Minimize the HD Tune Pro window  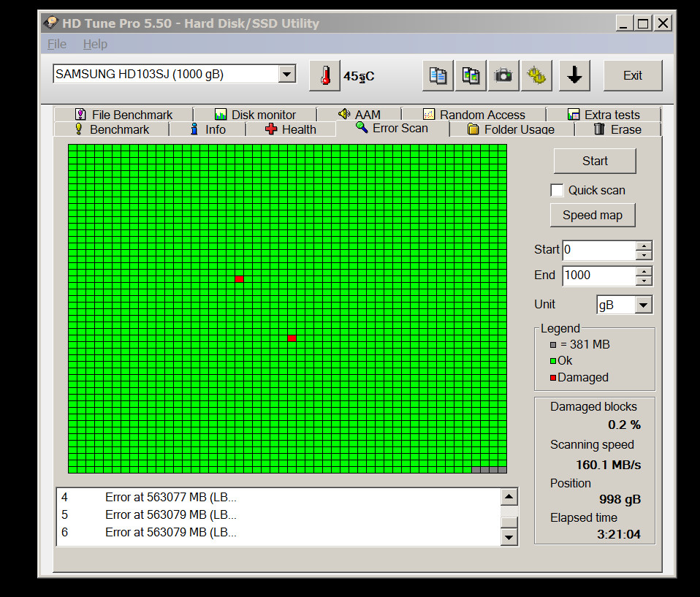click(x=624, y=23)
